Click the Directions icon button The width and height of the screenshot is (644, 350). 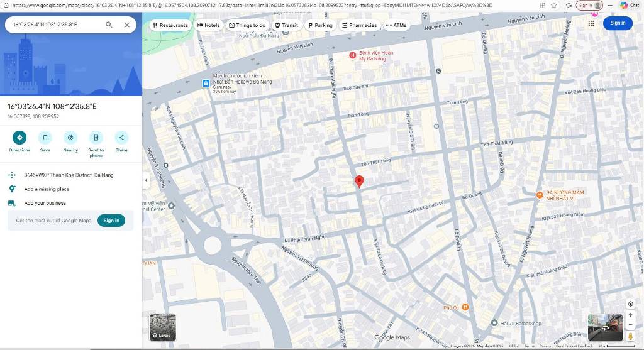tap(19, 138)
